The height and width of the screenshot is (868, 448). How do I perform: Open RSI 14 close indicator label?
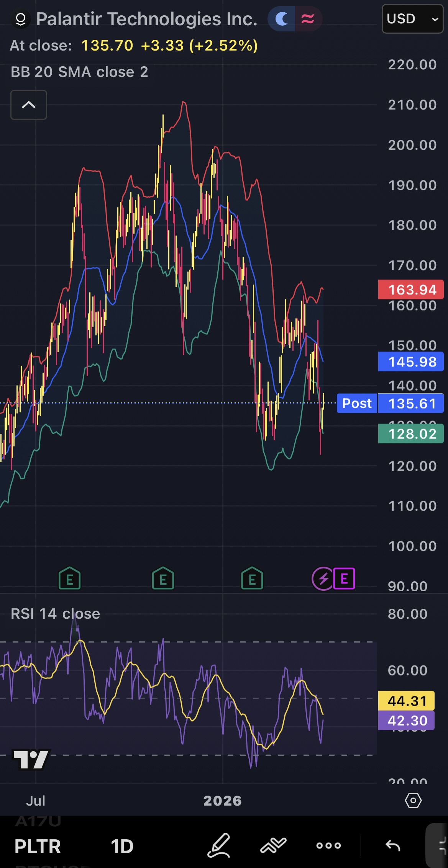pos(56,614)
